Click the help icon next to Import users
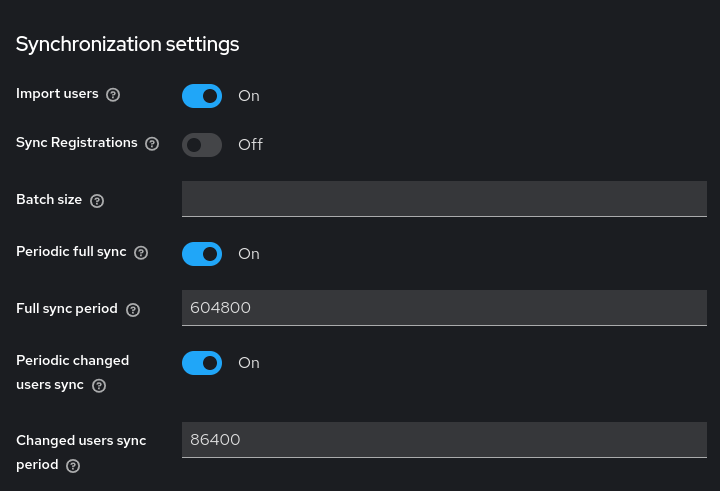Screen dimensions: 720x491 click(113, 95)
